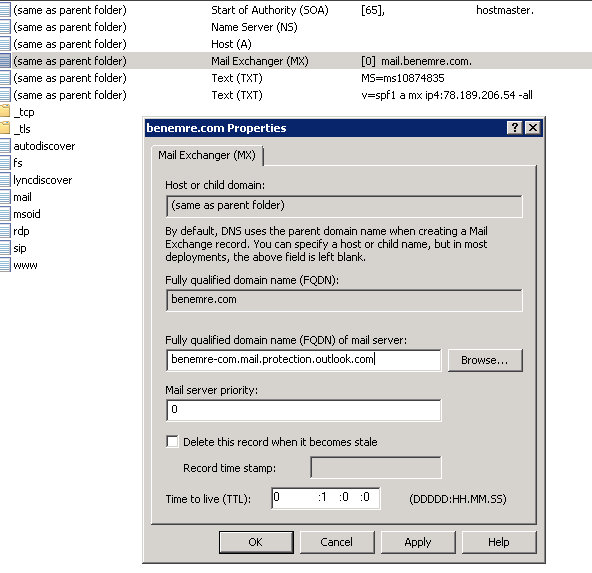Select the Host (A) type text

point(231,44)
